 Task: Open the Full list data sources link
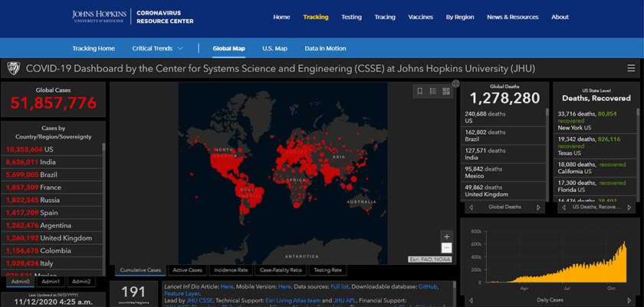pyautogui.click(x=340, y=286)
